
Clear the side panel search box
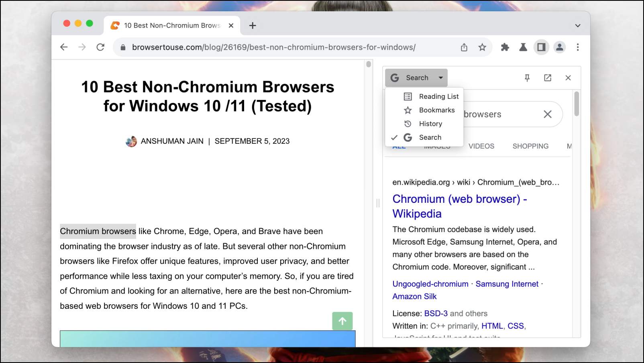pyautogui.click(x=548, y=114)
